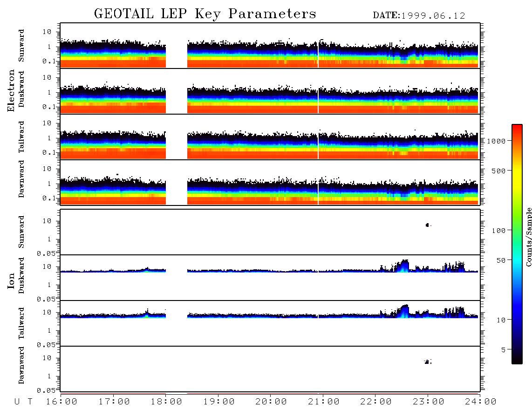Click the 500 color bar tick label
The image size is (532, 410).
click(x=498, y=171)
